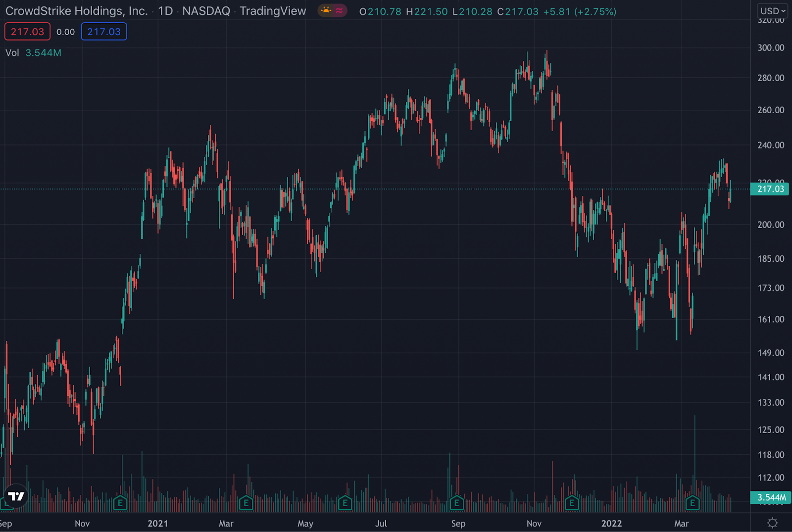Click the CrowdStrike Holdings, Inc. symbol title
Screen dimensions: 792x532
click(77, 11)
